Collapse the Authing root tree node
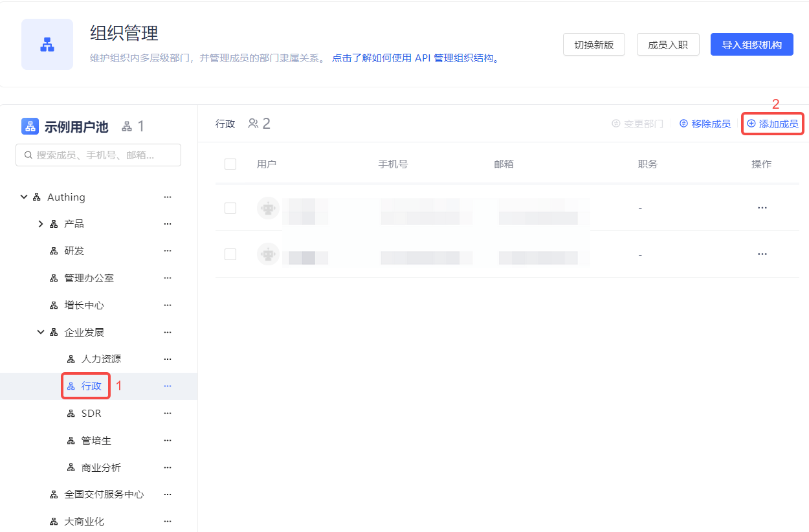Screen dimensions: 809x532 tap(25, 197)
